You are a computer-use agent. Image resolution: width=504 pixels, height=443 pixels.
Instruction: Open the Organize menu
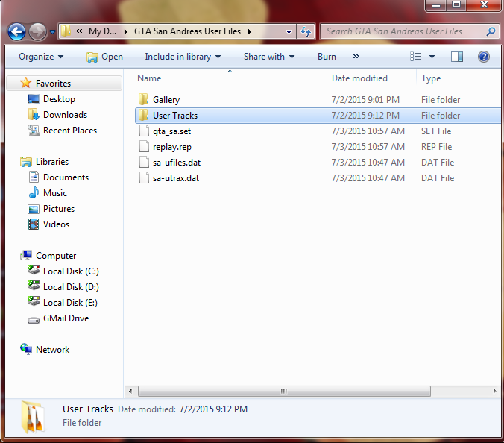tap(41, 57)
